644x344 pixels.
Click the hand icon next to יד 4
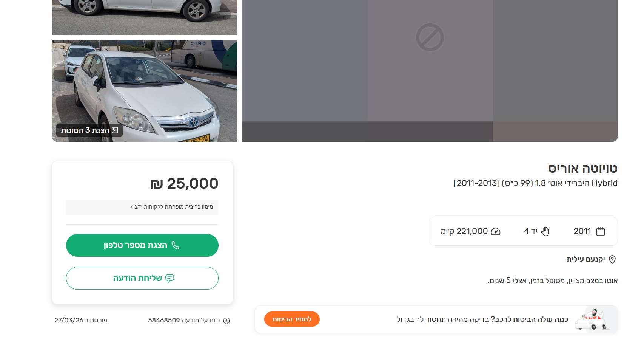tap(545, 231)
